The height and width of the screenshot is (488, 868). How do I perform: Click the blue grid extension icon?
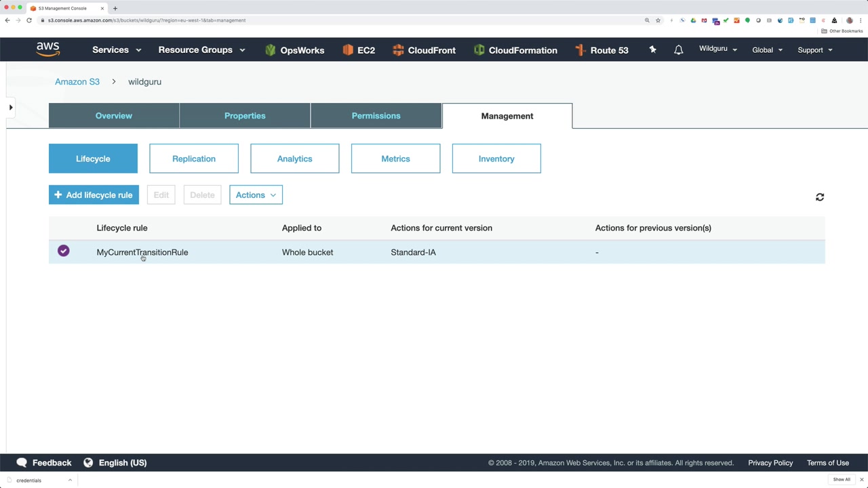(812, 20)
